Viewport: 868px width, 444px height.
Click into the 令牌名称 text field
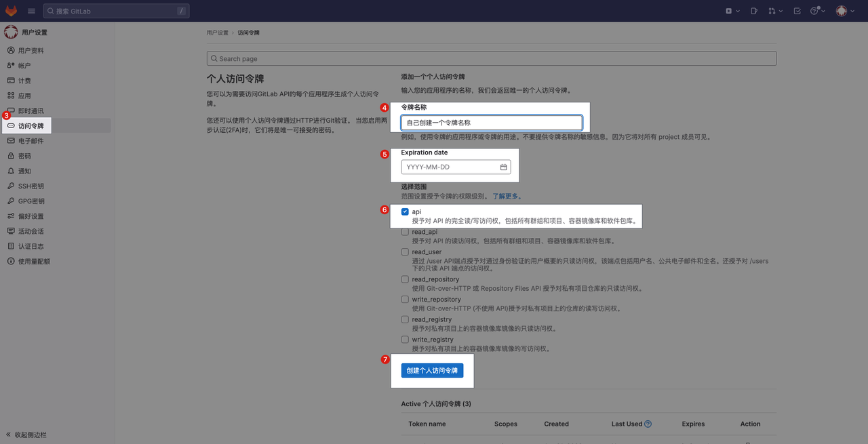(x=491, y=123)
